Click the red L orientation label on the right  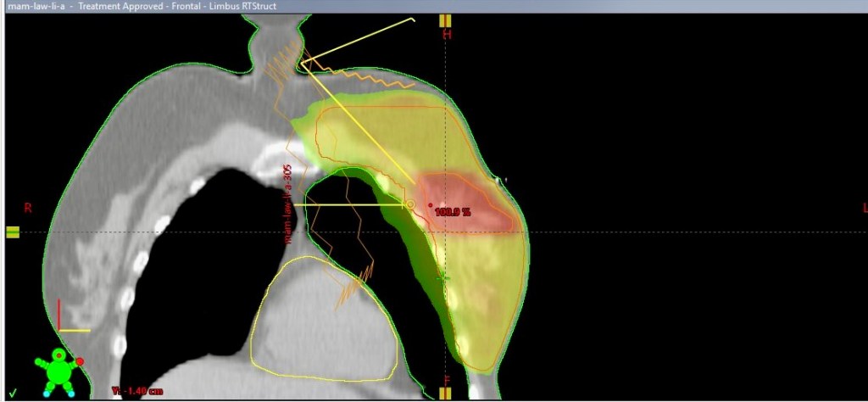(x=864, y=208)
